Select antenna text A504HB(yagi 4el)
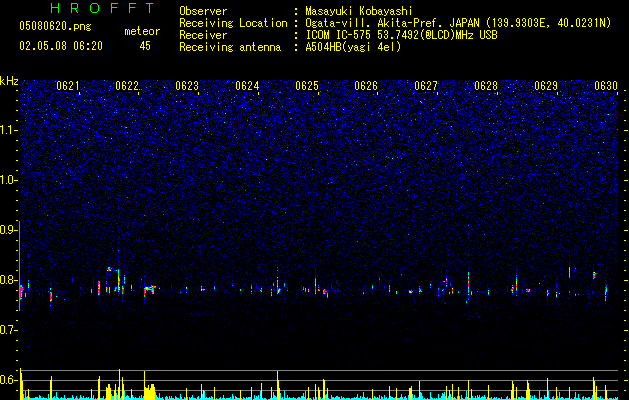This screenshot has width=629, height=400. [x=353, y=47]
